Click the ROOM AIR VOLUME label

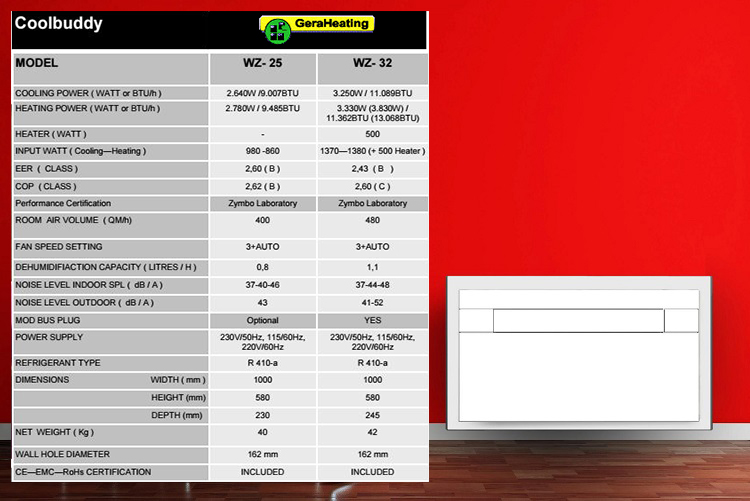pyautogui.click(x=73, y=220)
